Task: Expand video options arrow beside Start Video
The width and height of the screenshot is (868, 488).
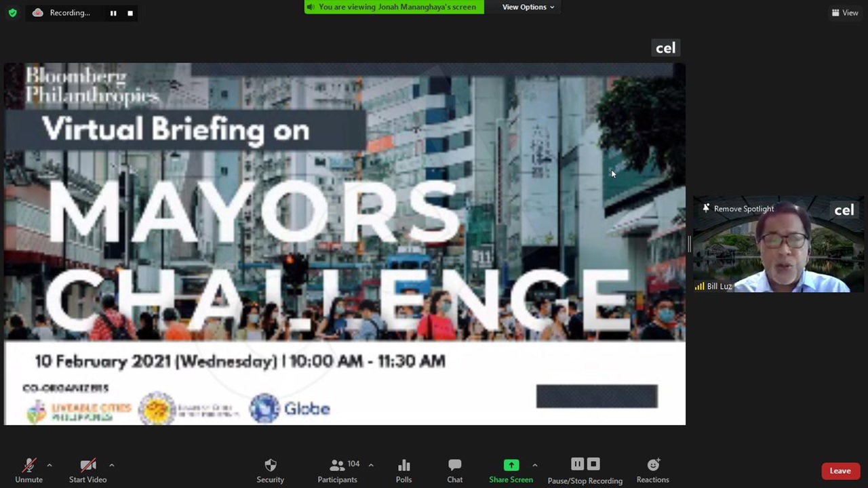Action: coord(111,465)
